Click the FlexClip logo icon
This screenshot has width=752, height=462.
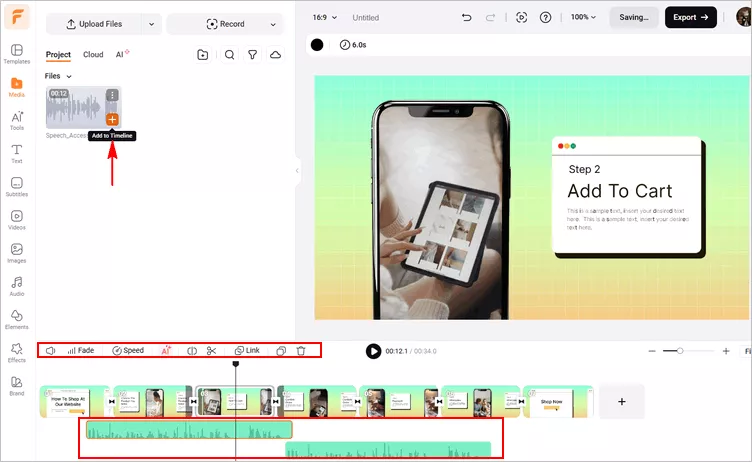point(17,17)
